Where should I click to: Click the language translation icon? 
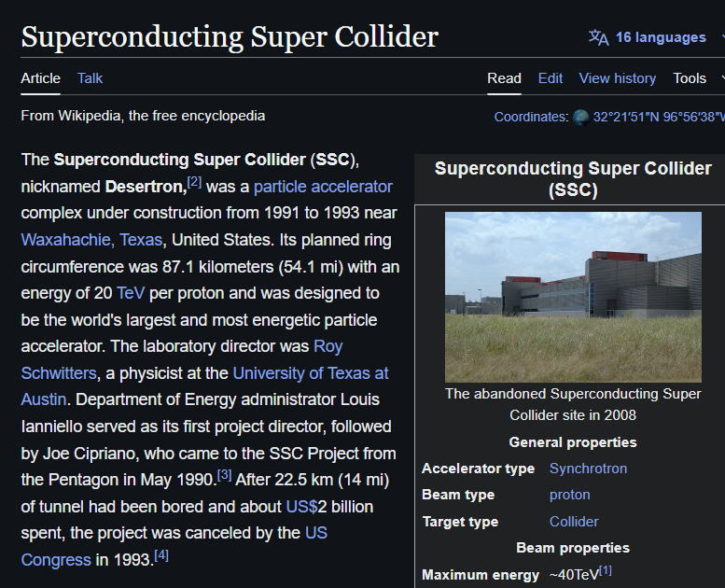[598, 37]
